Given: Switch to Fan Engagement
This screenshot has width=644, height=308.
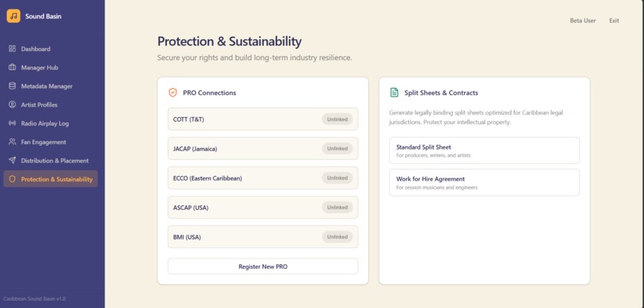Looking at the screenshot, I should (50, 142).
